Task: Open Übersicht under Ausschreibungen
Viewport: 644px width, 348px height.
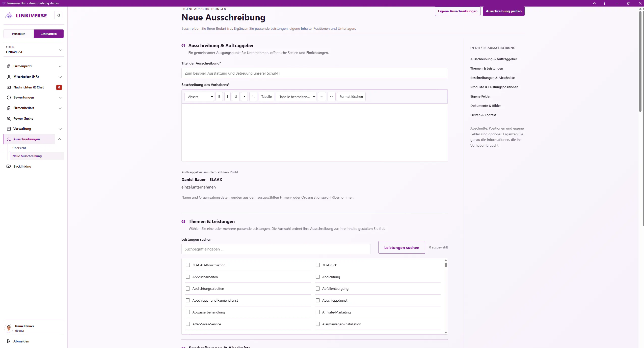Action: pos(19,148)
